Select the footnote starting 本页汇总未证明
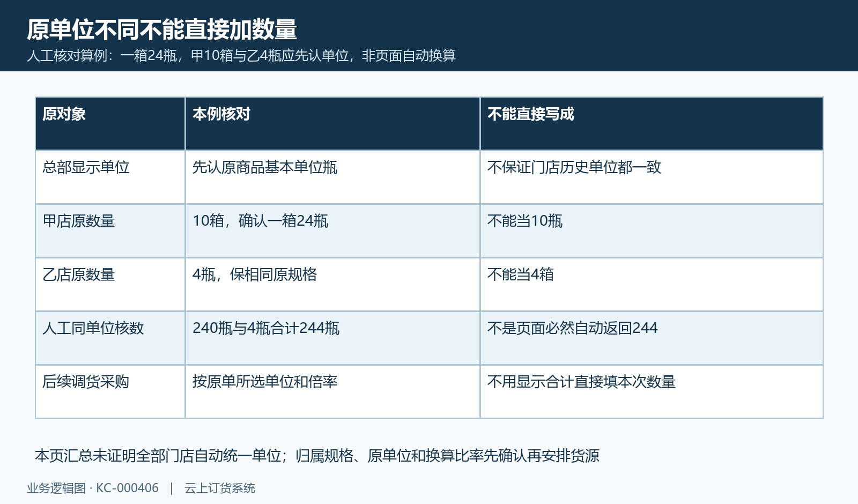Image resolution: width=858 pixels, height=504 pixels. pos(317,456)
